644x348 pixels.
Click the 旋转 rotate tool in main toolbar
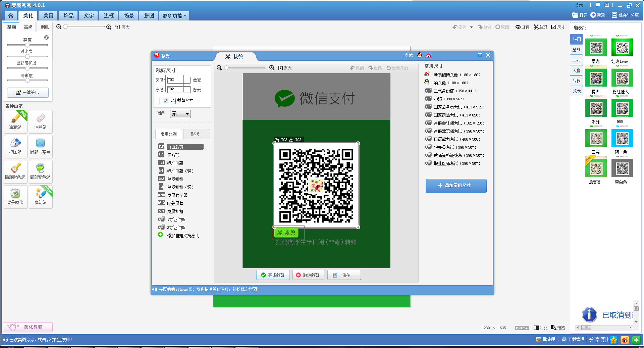click(522, 27)
